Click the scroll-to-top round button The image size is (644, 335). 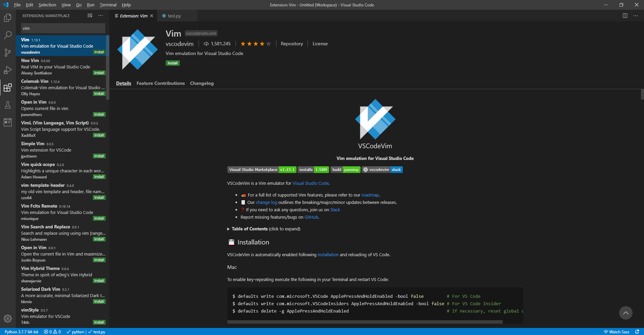tap(626, 313)
